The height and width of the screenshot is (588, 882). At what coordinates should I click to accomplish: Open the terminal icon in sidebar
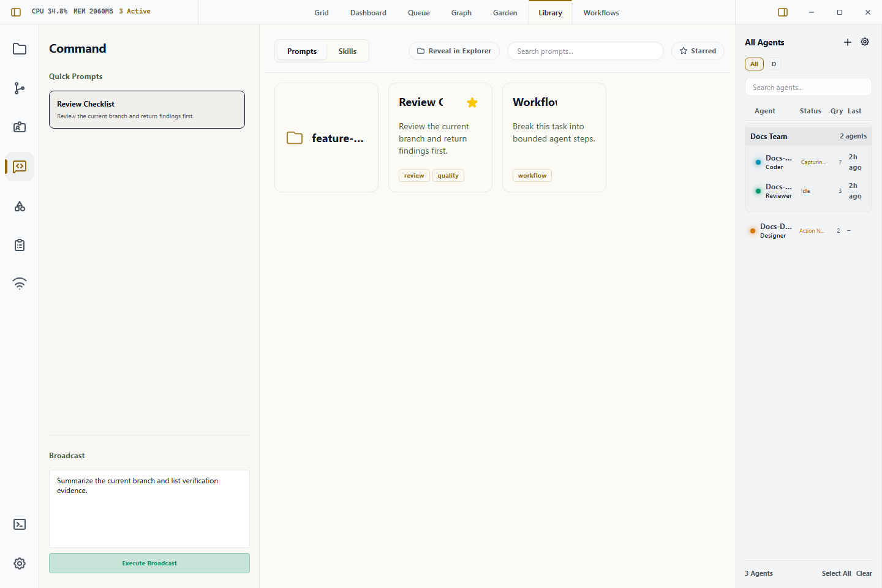(x=20, y=524)
